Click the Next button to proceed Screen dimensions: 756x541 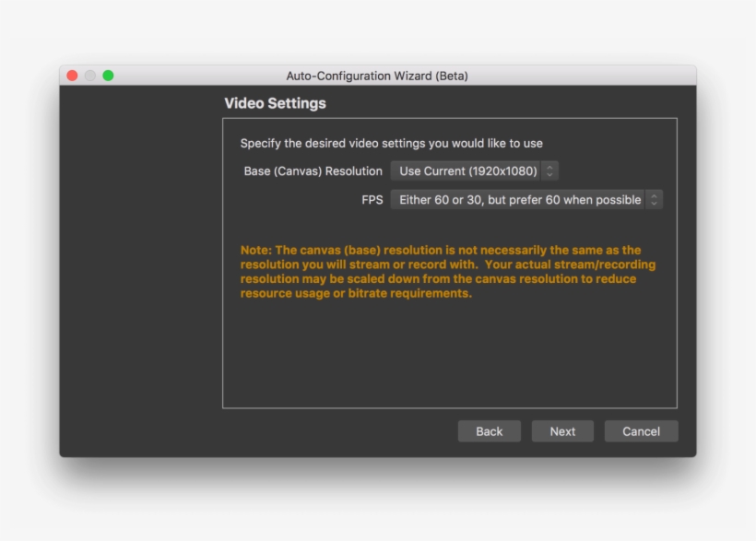pyautogui.click(x=562, y=430)
